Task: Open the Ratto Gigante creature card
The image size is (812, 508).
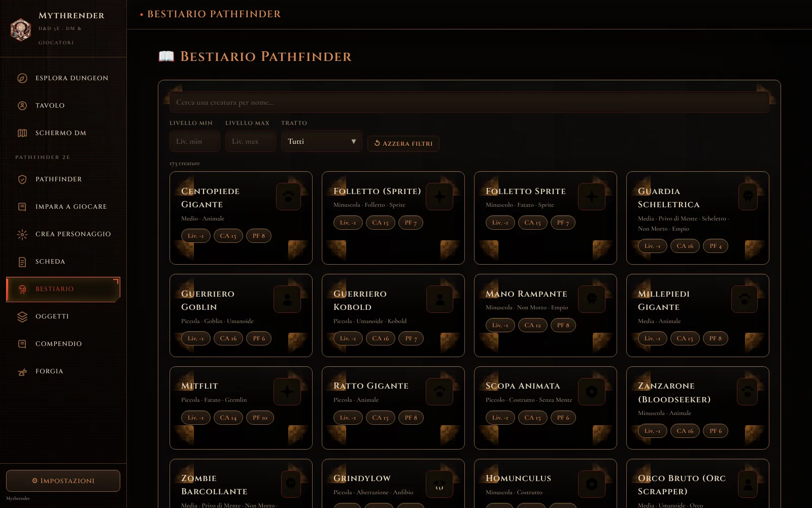Action: tap(393, 408)
